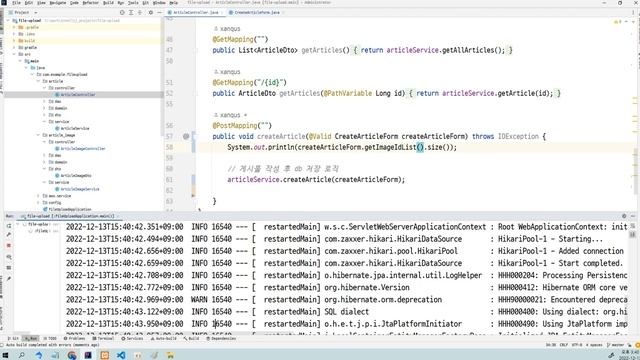Collapse the src folder
Screen dimensions: 640x360
14,54
